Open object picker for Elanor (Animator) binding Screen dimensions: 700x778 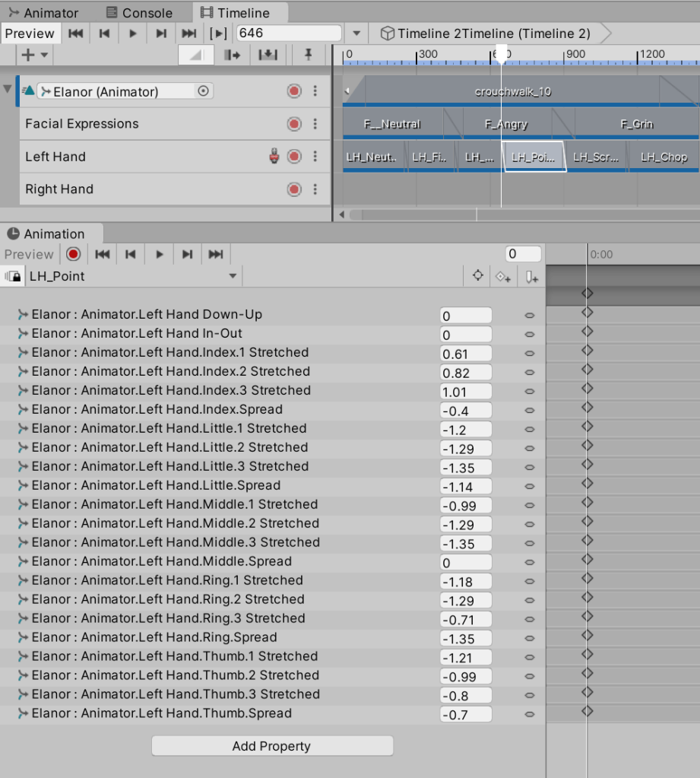(203, 91)
